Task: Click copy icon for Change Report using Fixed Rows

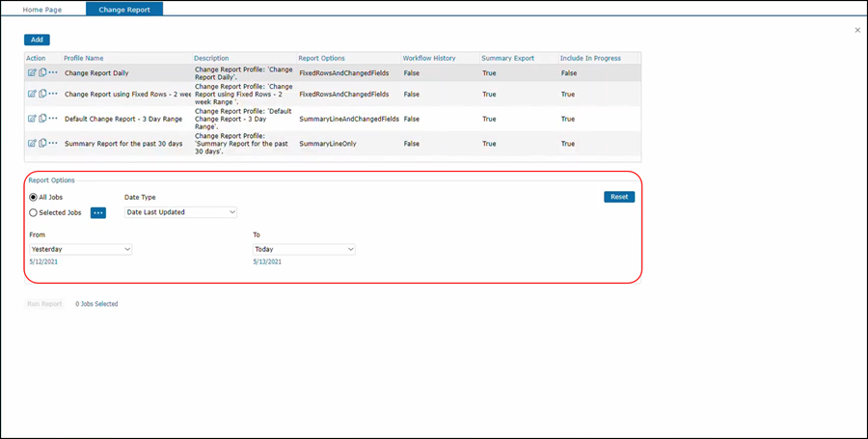Action: click(42, 94)
